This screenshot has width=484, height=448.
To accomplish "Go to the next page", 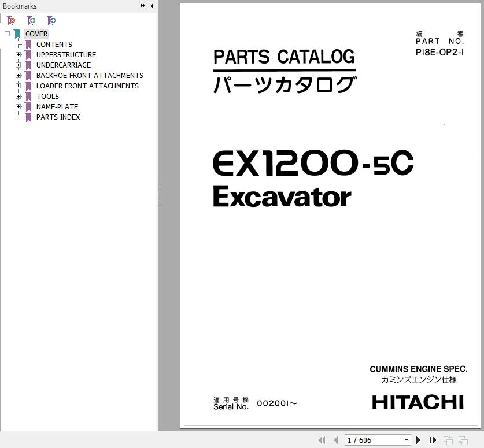I will (x=419, y=440).
